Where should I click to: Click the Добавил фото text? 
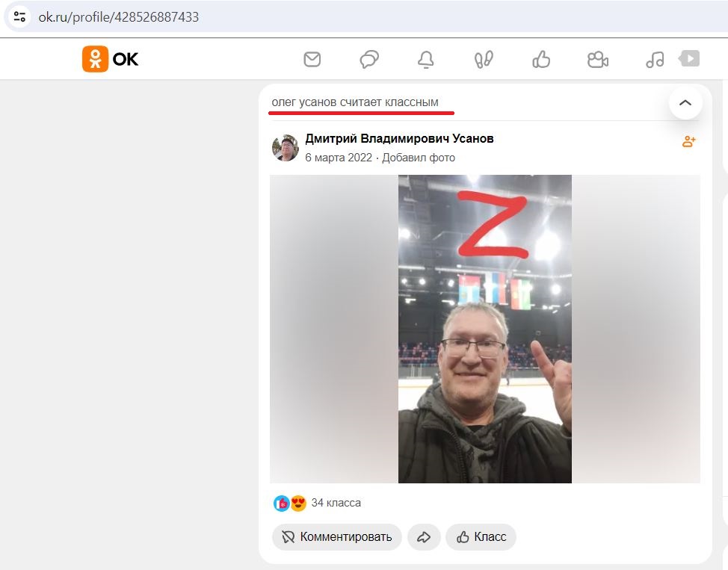pyautogui.click(x=419, y=158)
